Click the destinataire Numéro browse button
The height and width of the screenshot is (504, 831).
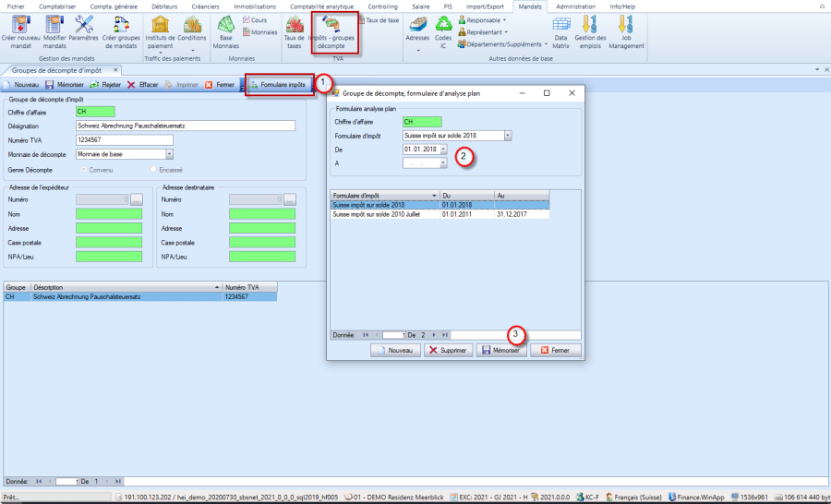click(289, 199)
